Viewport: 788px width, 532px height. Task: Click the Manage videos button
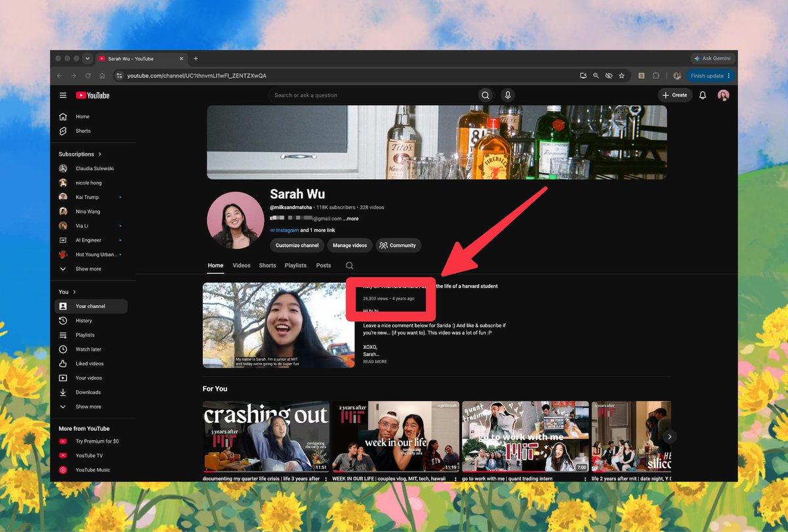point(350,245)
